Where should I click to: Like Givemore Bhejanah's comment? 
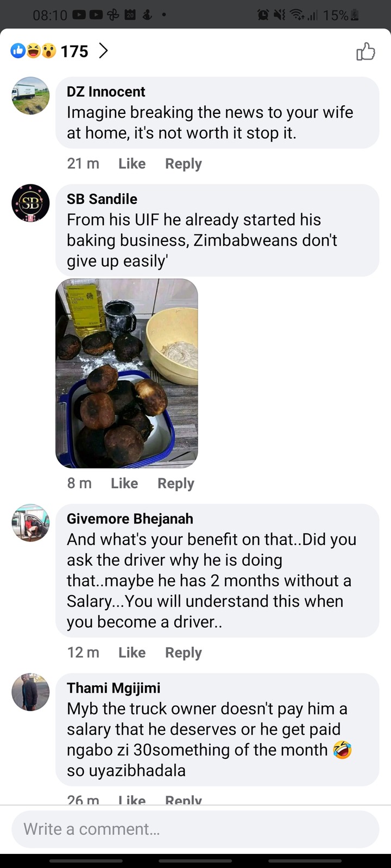pyautogui.click(x=132, y=652)
